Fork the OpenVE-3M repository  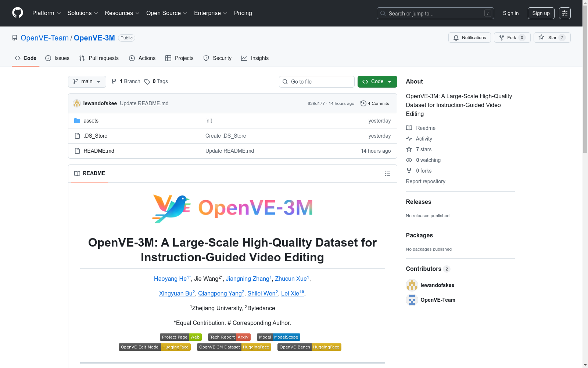pos(512,38)
